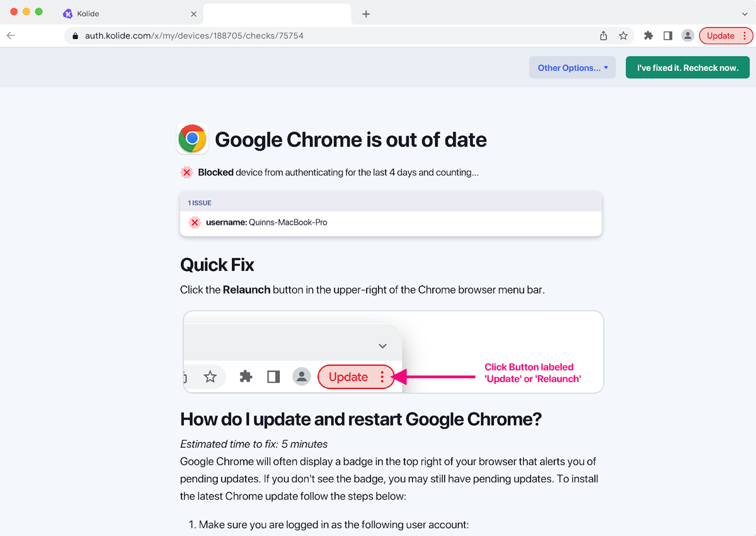The image size is (756, 536).
Task: Click the bookmark star in the address bar
Action: pyautogui.click(x=623, y=35)
